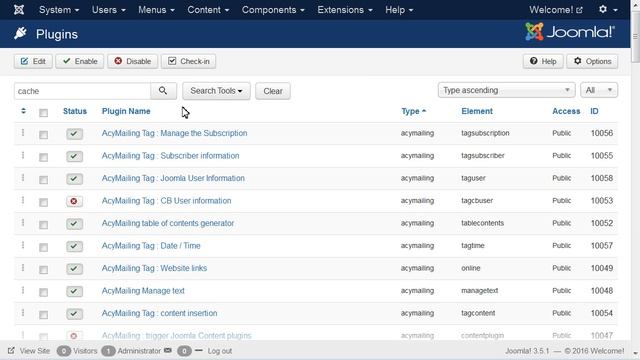Image resolution: width=640 pixels, height=360 pixels.
Task: Toggle status of Joomla User Information plugin
Action: (74, 178)
